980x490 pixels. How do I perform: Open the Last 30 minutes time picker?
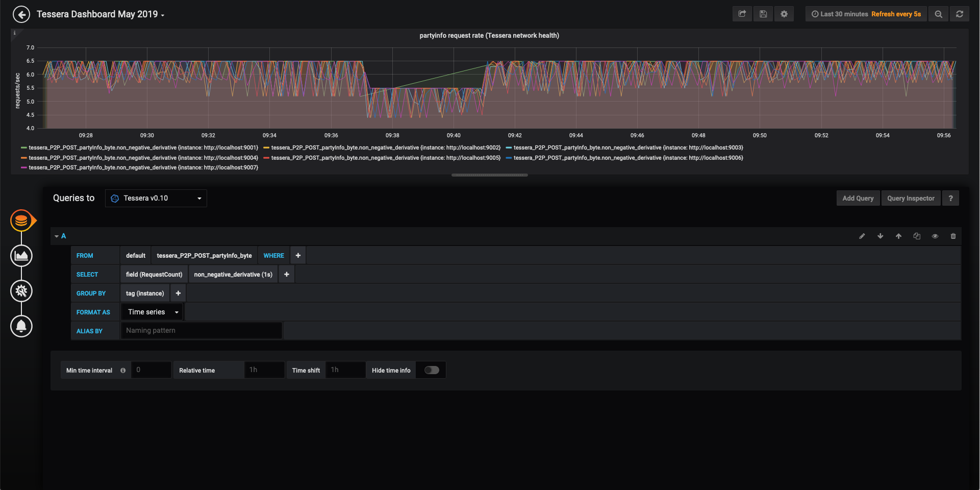[x=840, y=14]
